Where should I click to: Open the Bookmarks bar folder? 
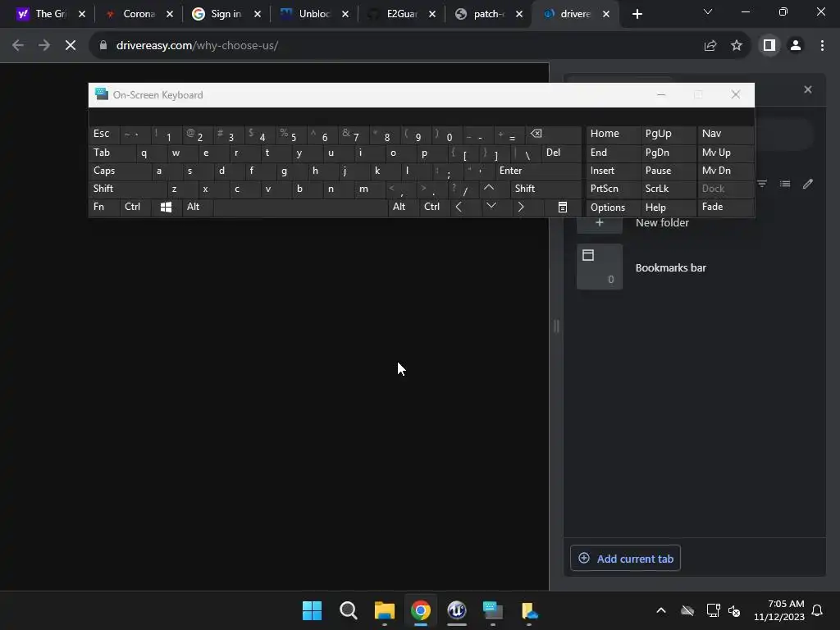pyautogui.click(x=669, y=267)
